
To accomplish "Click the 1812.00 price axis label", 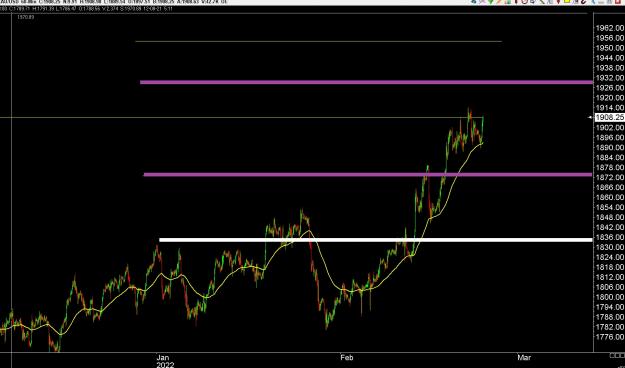I will [x=610, y=277].
